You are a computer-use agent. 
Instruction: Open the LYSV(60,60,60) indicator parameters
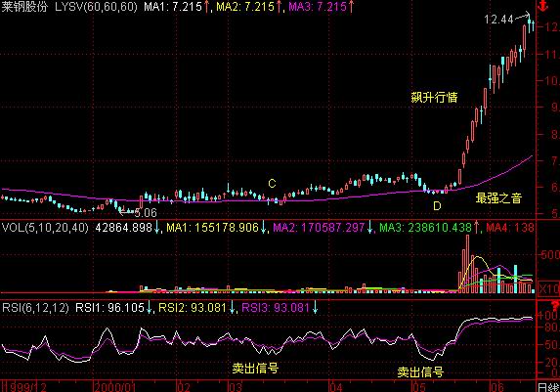click(96, 7)
